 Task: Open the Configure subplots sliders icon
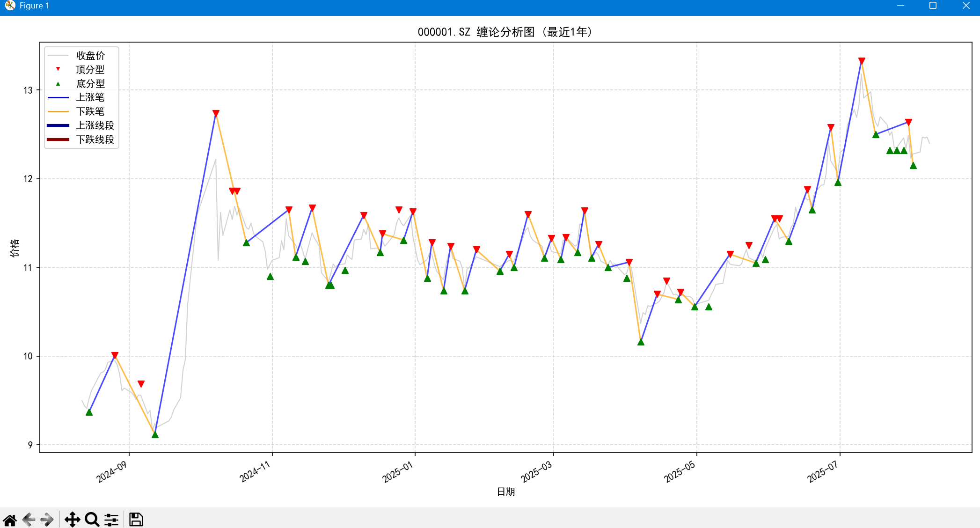(x=111, y=520)
